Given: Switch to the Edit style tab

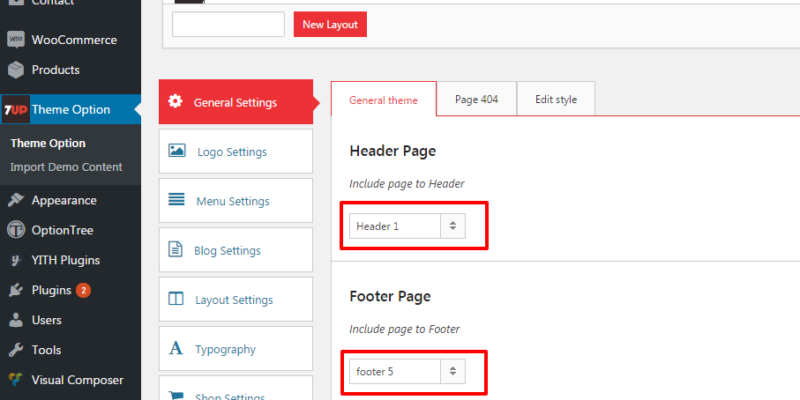Looking at the screenshot, I should click(556, 99).
